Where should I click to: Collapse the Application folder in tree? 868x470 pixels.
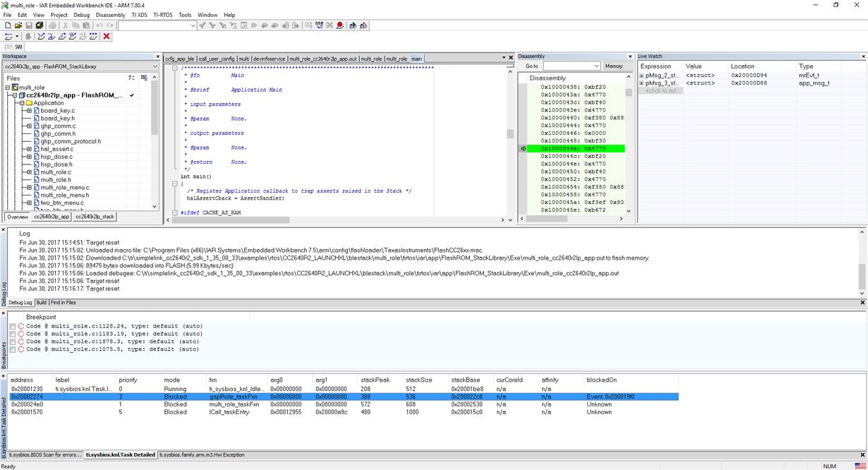tap(22, 103)
